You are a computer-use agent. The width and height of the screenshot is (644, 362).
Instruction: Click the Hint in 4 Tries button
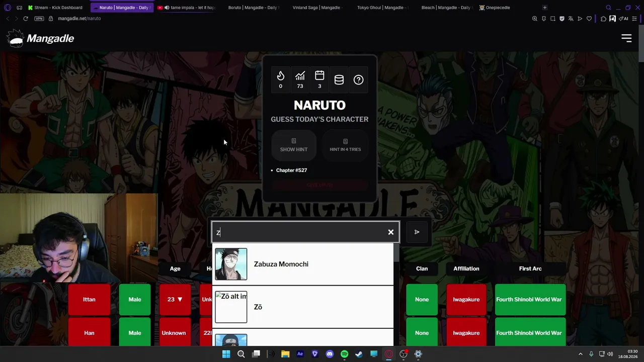pyautogui.click(x=345, y=145)
